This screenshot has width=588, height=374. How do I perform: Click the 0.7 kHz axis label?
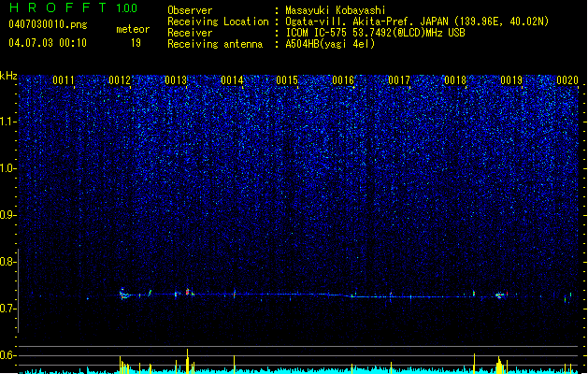[7, 309]
